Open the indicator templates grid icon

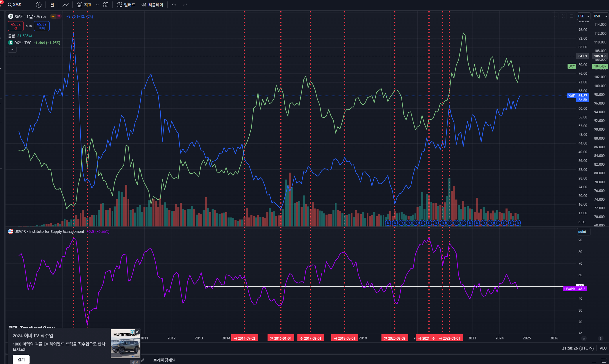[x=106, y=5]
